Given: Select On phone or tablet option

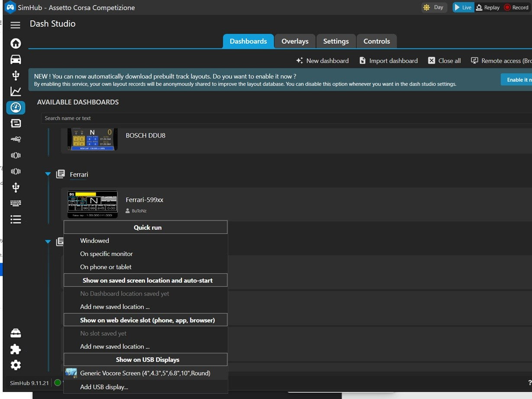Looking at the screenshot, I should pos(145,267).
